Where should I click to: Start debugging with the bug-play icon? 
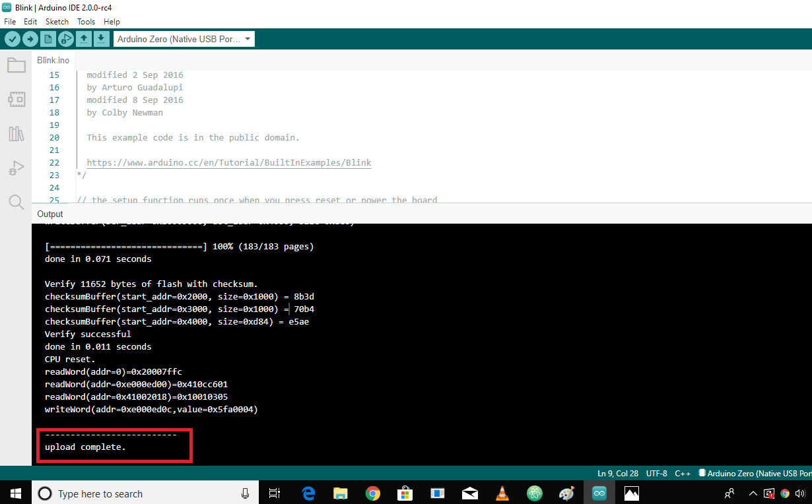[x=66, y=39]
